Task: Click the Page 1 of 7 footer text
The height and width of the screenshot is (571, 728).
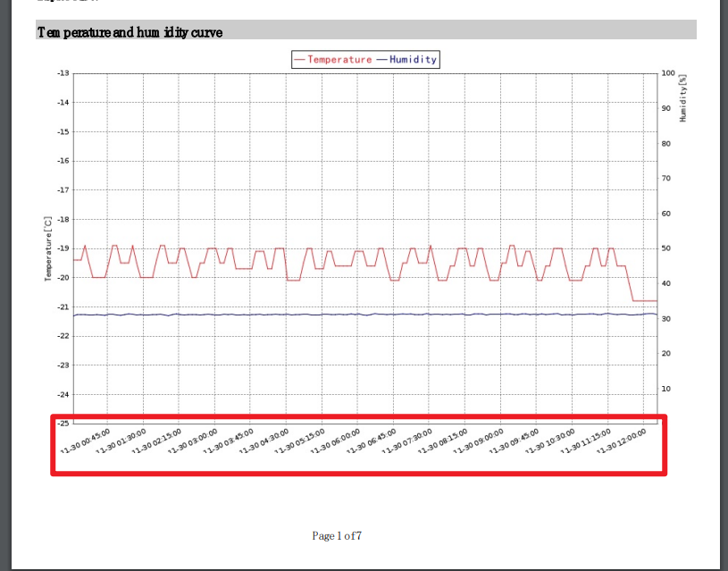Action: [337, 536]
